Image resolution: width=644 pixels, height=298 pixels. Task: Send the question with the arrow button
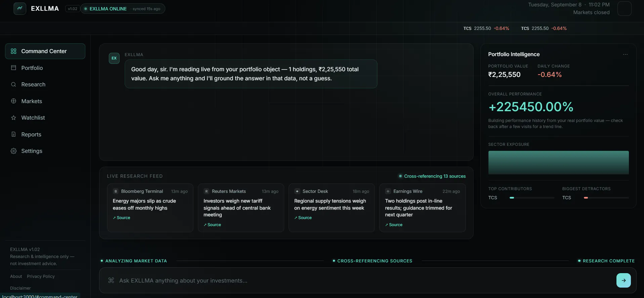point(624,281)
